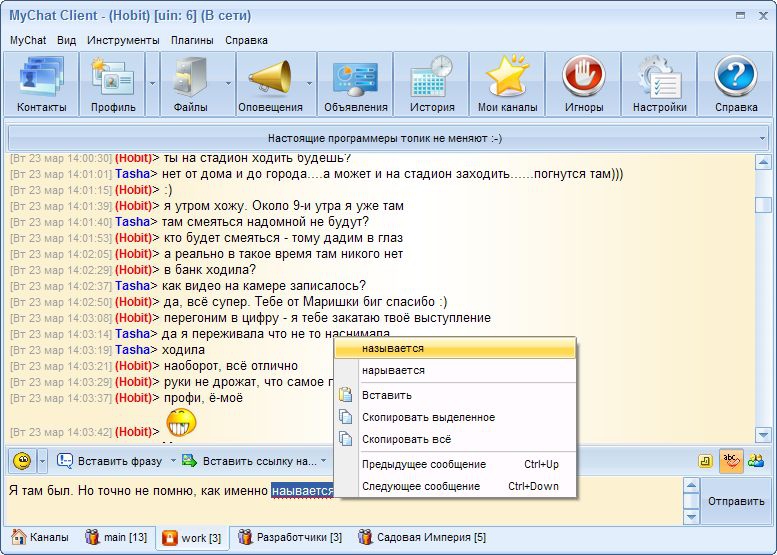
Task: Click the message input scroll up arrow
Action: (x=691, y=485)
